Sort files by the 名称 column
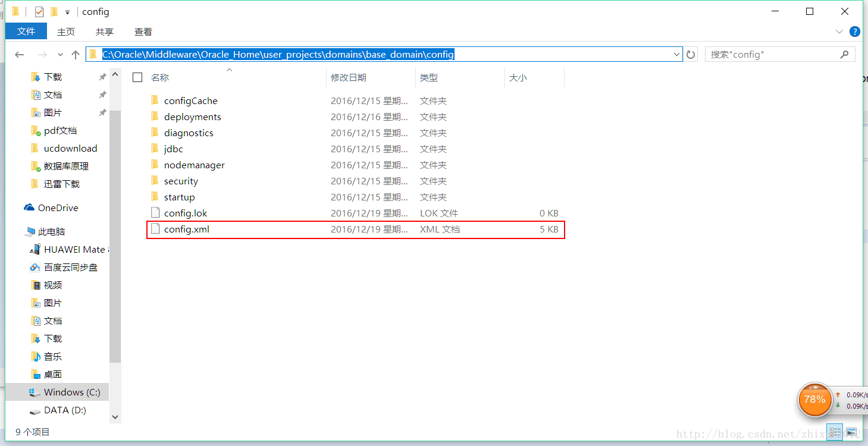 point(160,78)
